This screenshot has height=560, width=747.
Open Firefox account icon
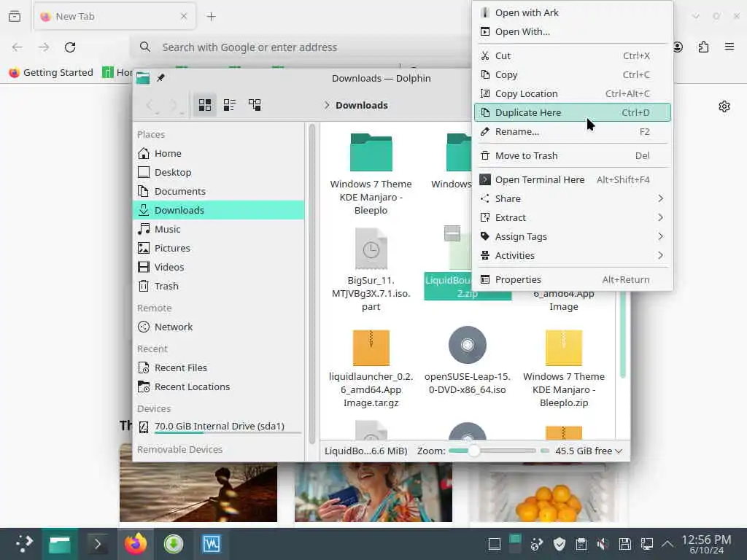coord(678,47)
